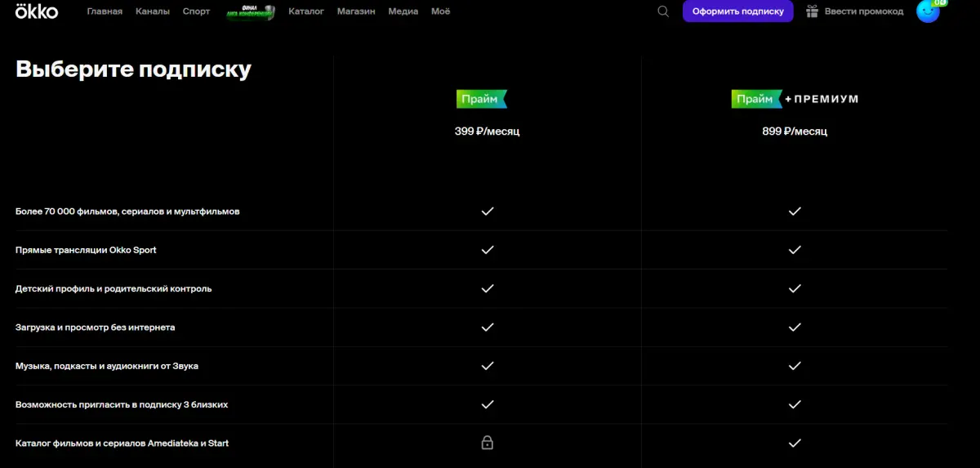The image size is (980, 468).
Task: Click 'Прямые трансляции Okko Sport' text
Action: pos(86,250)
